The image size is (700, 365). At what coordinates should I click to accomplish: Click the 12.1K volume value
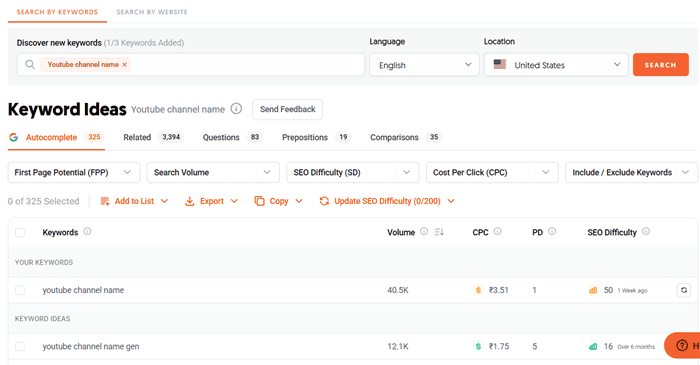[x=398, y=346]
